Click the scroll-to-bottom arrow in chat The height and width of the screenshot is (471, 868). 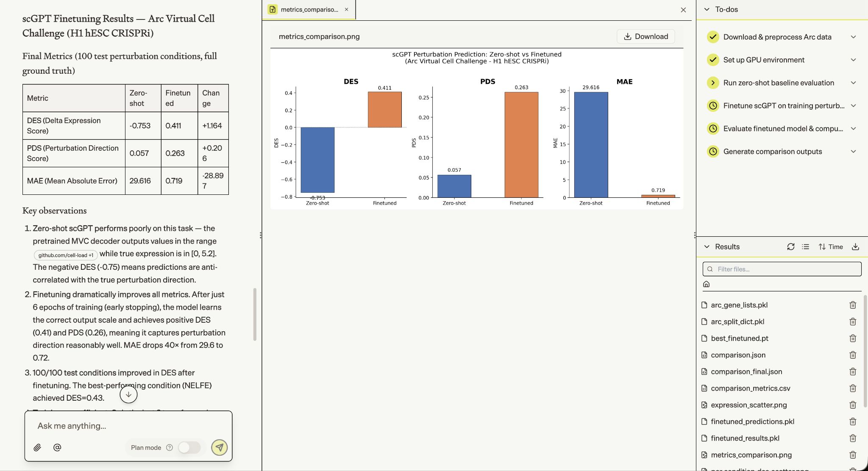(x=128, y=394)
